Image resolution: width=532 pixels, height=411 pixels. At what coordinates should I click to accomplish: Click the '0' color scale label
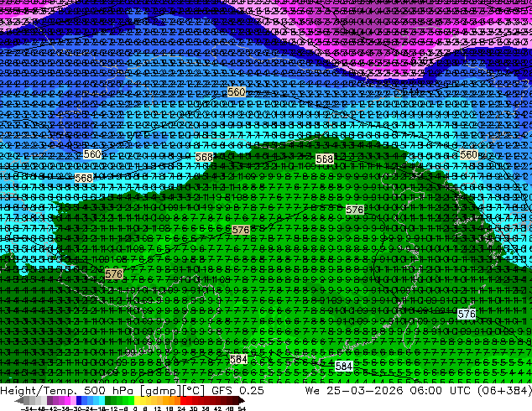click(135, 408)
